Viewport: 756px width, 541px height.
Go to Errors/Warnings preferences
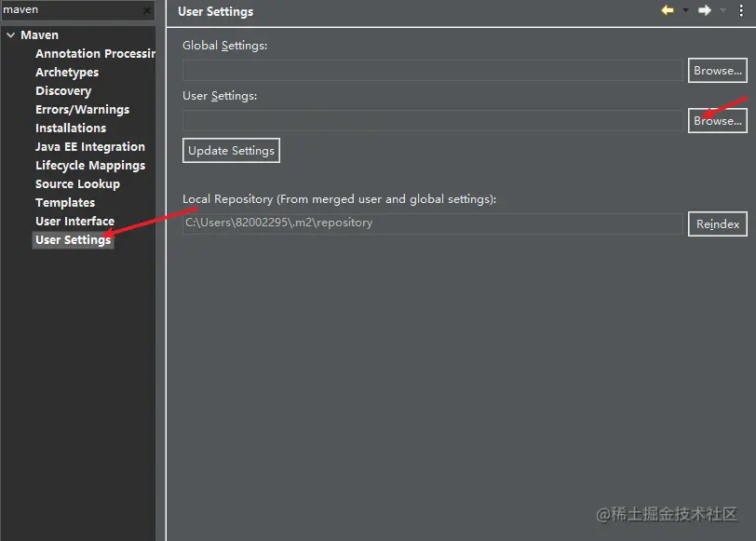pos(83,110)
